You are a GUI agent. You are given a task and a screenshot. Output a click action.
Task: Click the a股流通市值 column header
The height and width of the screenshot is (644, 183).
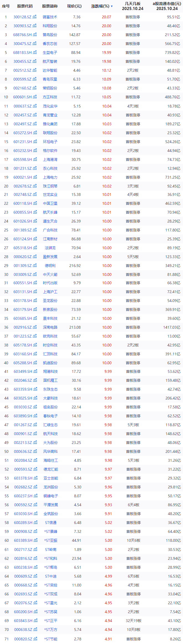tap(167, 6)
